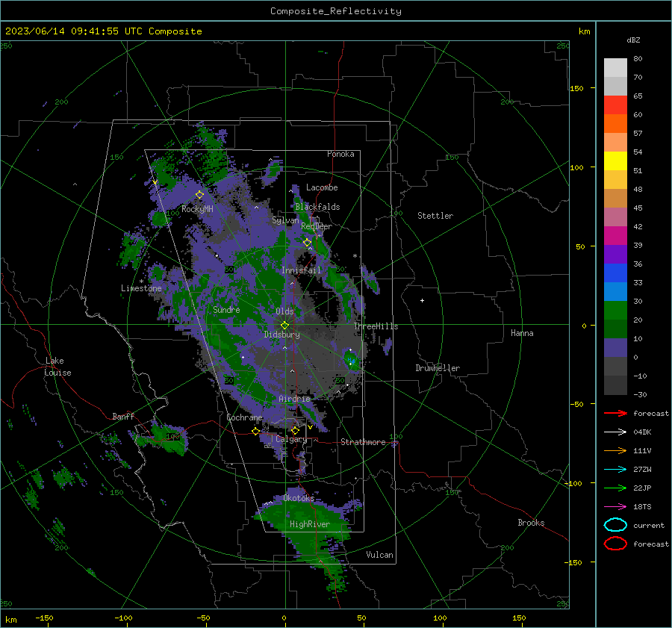Click the red 65 dBZ color swatch

click(x=615, y=105)
